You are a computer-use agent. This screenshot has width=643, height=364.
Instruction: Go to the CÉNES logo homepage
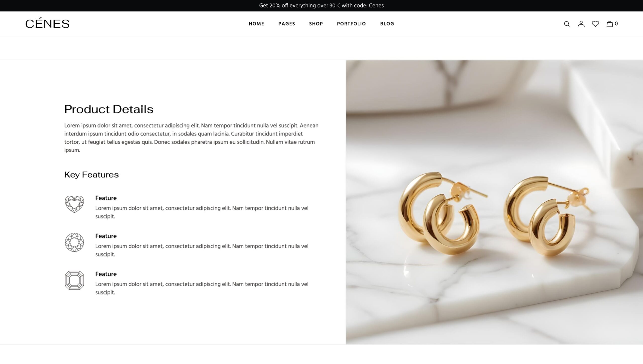pyautogui.click(x=47, y=23)
